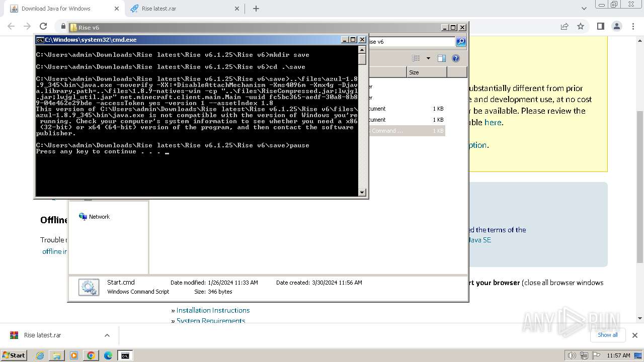Viewport: 644px width, 362px height.
Task: Open the volume tray icon
Action: [x=572, y=355]
